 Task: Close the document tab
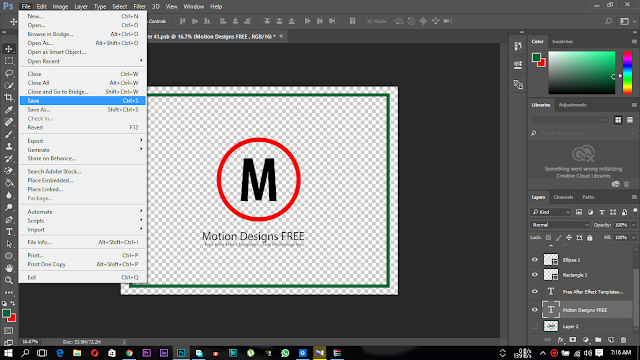click(281, 36)
